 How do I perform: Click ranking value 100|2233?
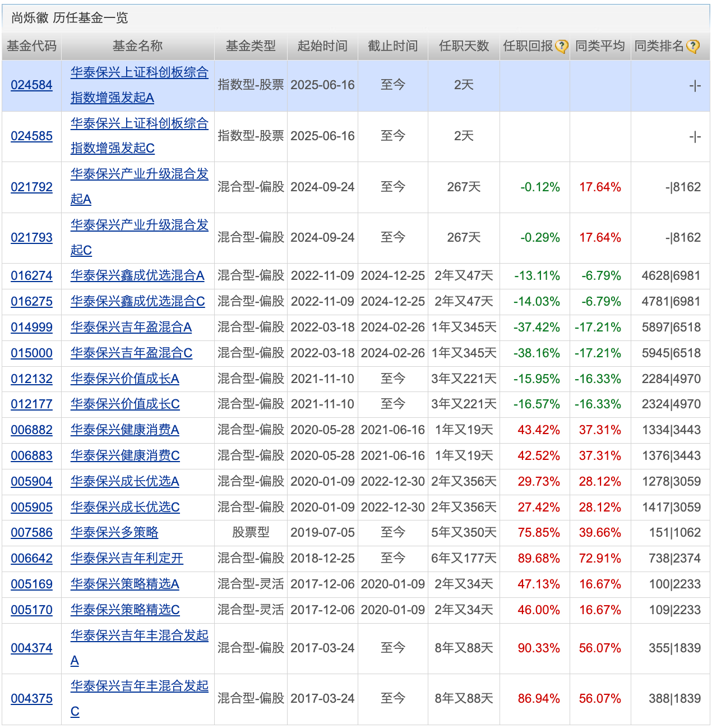(675, 584)
